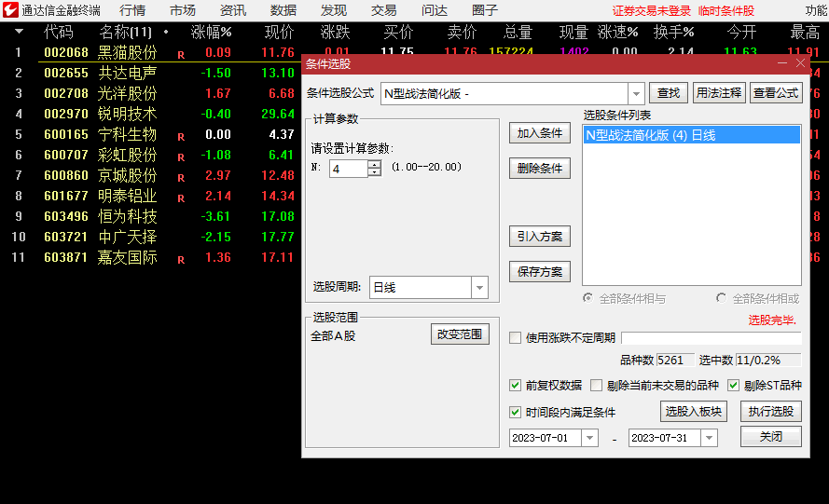This screenshot has width=829, height=504.
Task: Click the 临时条件股 label
Action: pyautogui.click(x=725, y=11)
